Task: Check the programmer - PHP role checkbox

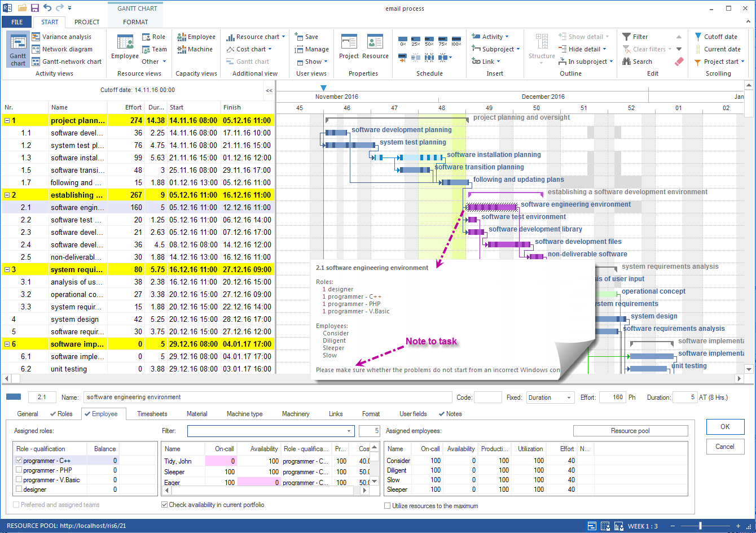Action: 19,470
